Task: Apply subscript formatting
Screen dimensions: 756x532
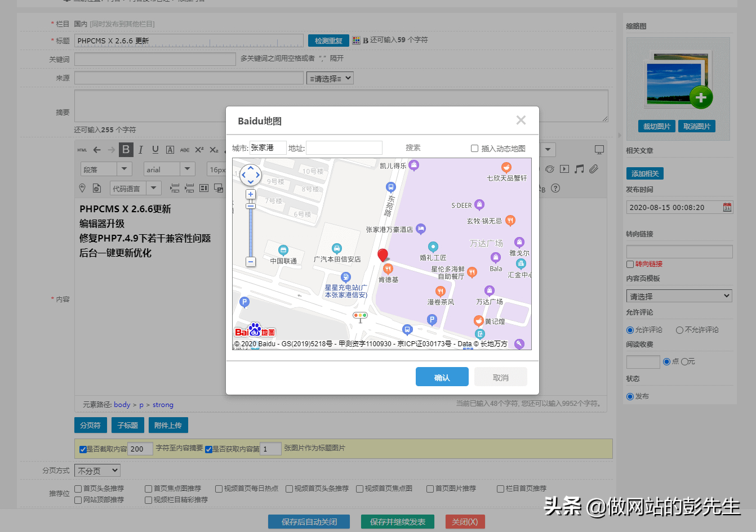Action: tap(214, 150)
